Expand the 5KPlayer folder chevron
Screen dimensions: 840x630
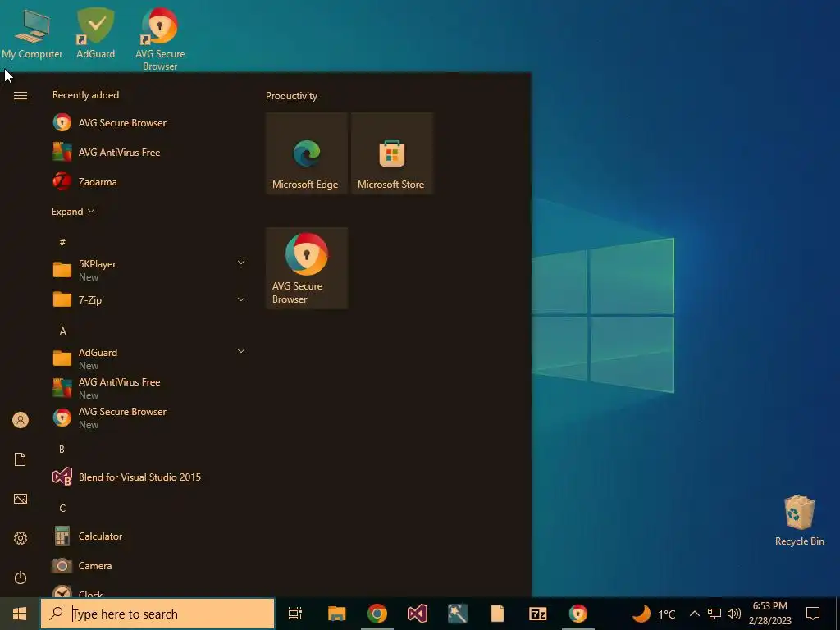click(241, 262)
